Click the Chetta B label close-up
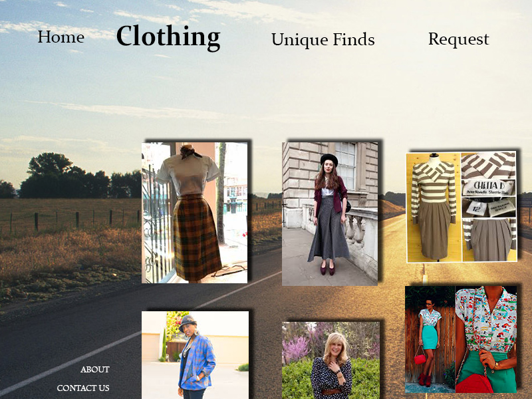 489,188
